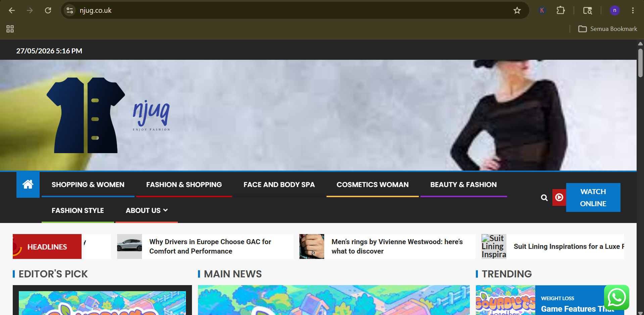644x315 pixels.
Task: Click the red K extension icon
Action: pos(542,10)
